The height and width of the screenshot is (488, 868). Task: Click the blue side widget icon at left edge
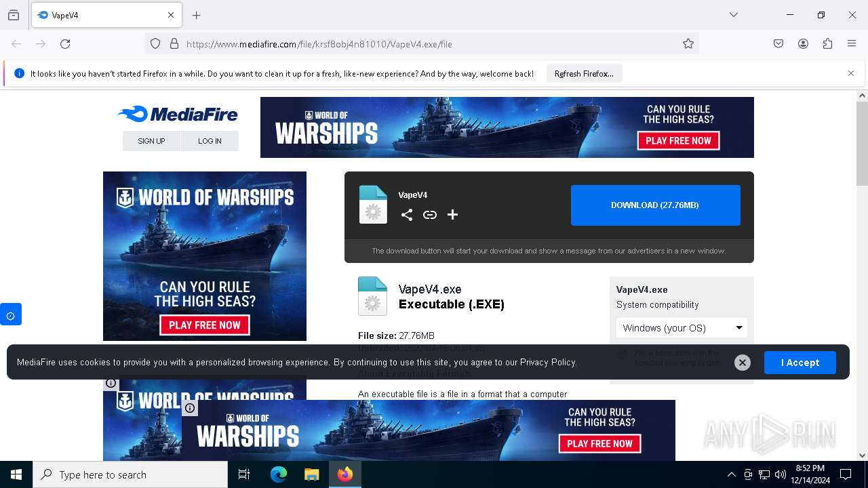click(11, 315)
